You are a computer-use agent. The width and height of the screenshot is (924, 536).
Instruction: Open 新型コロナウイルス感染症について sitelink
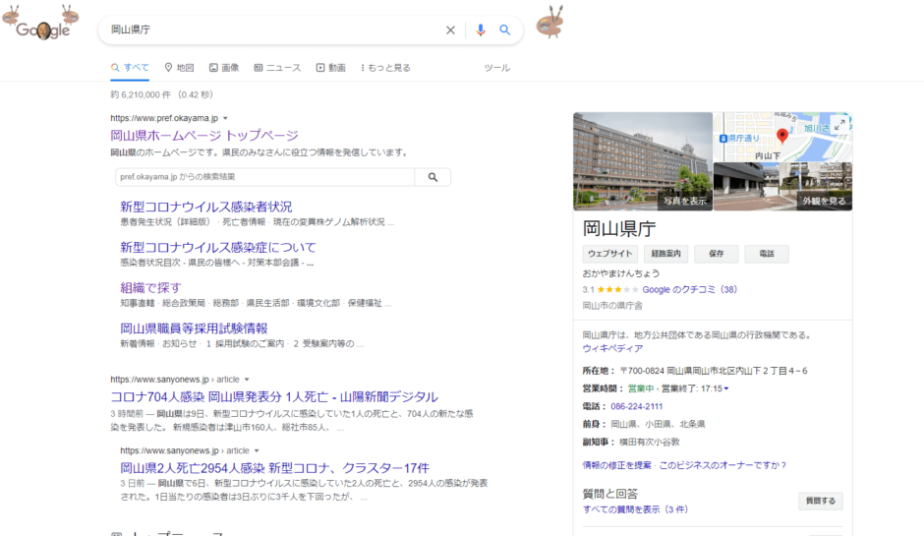pos(218,247)
